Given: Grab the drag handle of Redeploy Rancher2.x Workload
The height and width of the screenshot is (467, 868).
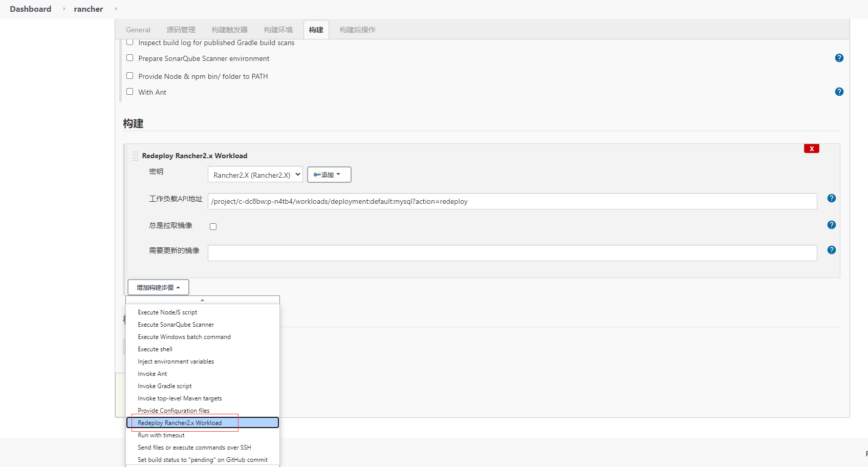Looking at the screenshot, I should click(135, 156).
